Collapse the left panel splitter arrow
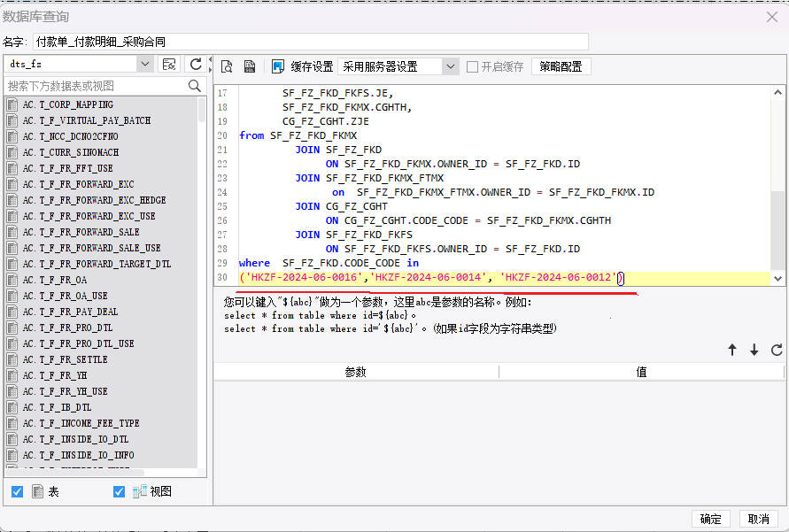The width and height of the screenshot is (789, 532). (211, 60)
